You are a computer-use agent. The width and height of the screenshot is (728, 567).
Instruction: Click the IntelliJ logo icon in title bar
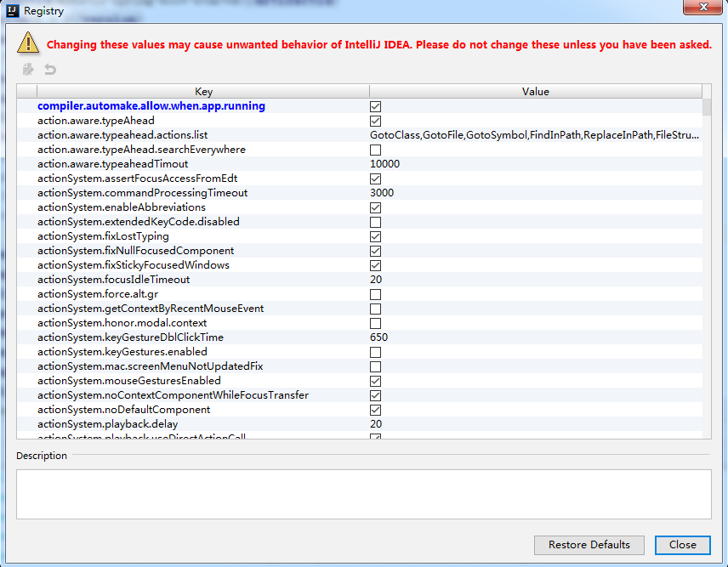click(x=13, y=10)
